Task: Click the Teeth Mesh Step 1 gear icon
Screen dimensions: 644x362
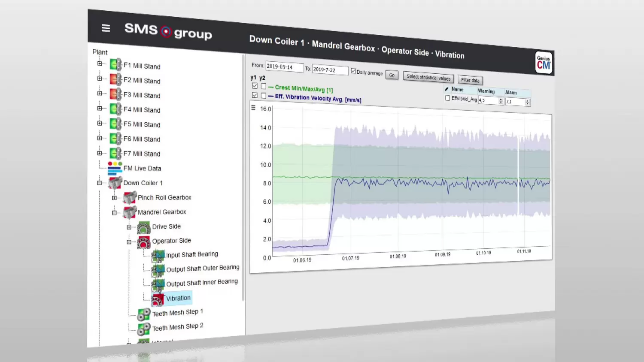Action: (x=144, y=314)
